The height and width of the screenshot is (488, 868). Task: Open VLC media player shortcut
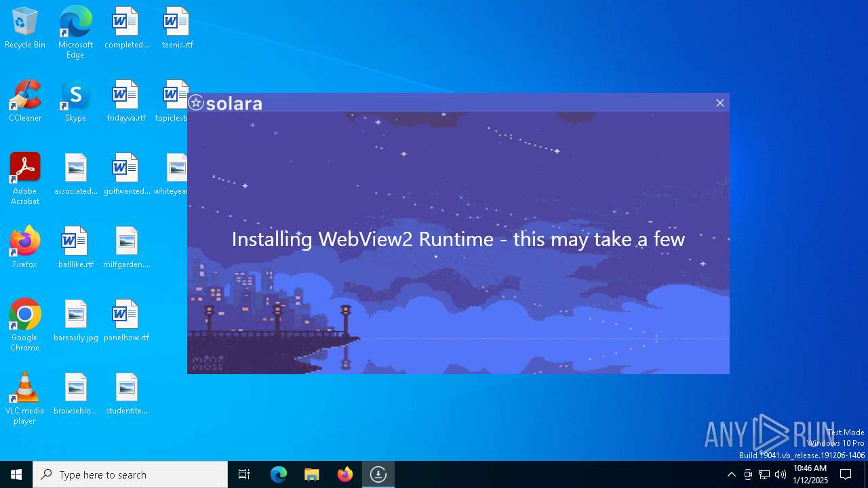25,399
